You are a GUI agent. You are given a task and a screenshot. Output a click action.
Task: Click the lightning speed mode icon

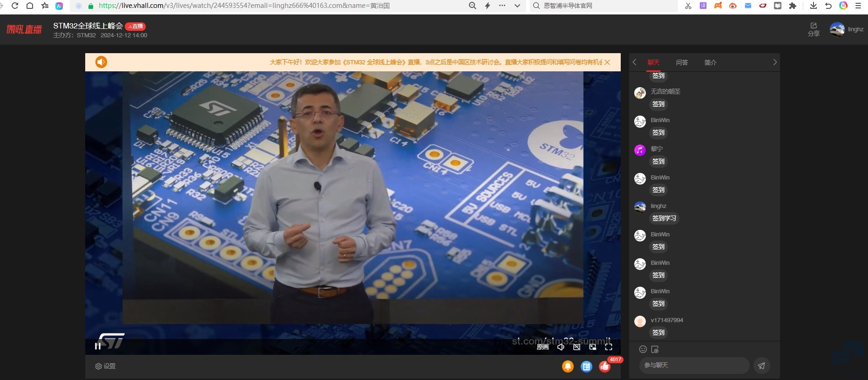[x=488, y=6]
